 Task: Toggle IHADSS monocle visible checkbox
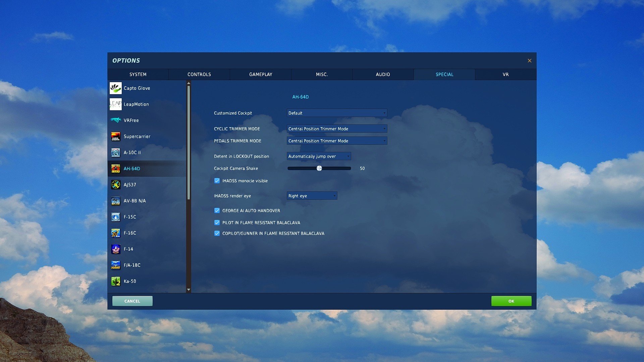[217, 181]
